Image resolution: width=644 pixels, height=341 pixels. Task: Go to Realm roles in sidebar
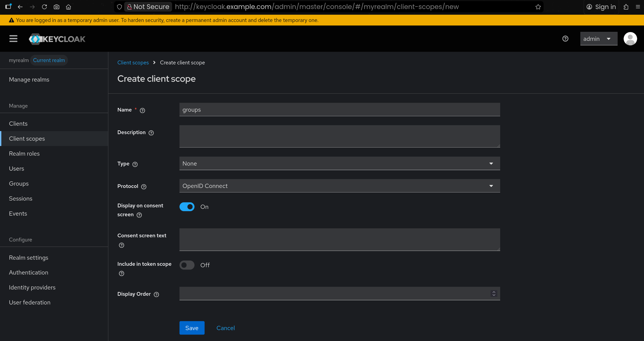pyautogui.click(x=24, y=154)
